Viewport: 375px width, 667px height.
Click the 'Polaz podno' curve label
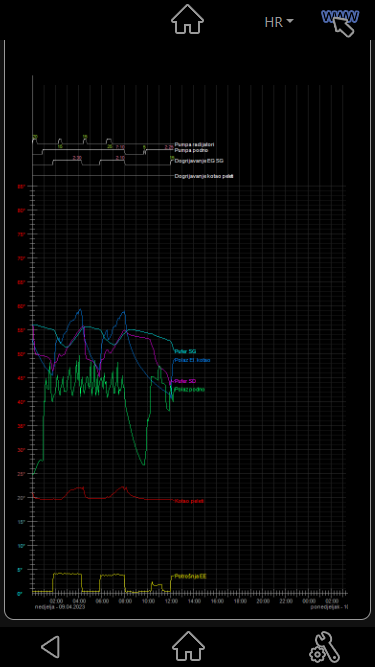click(x=190, y=389)
